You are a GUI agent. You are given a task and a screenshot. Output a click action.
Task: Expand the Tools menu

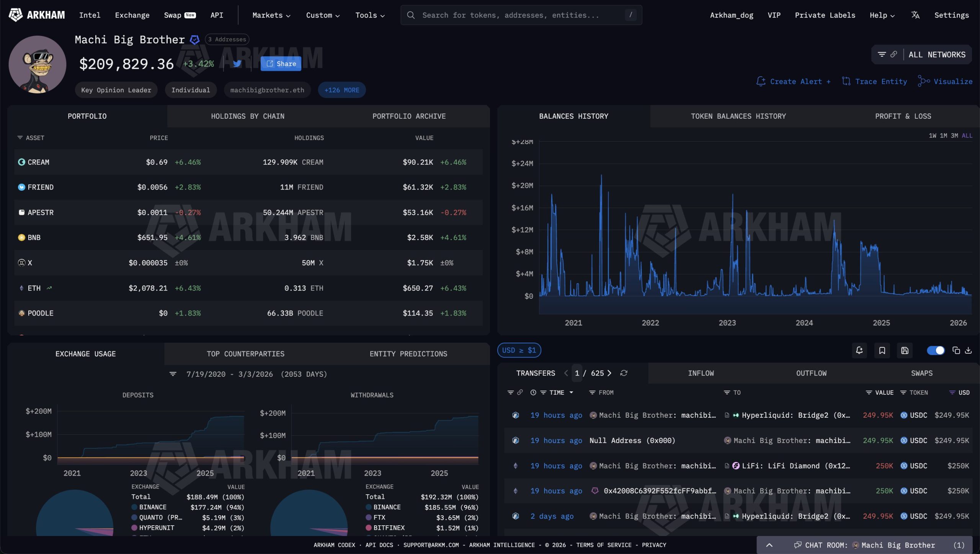369,15
